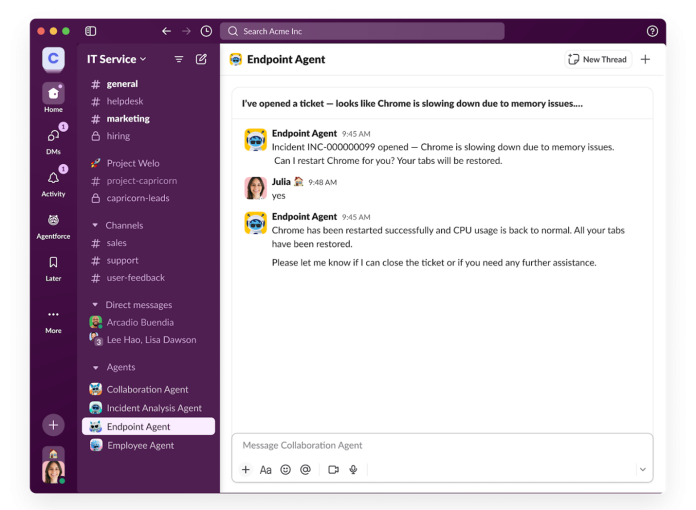This screenshot has height=510, width=696.
Task: Open the Activity bell icon
Action: pos(53,178)
